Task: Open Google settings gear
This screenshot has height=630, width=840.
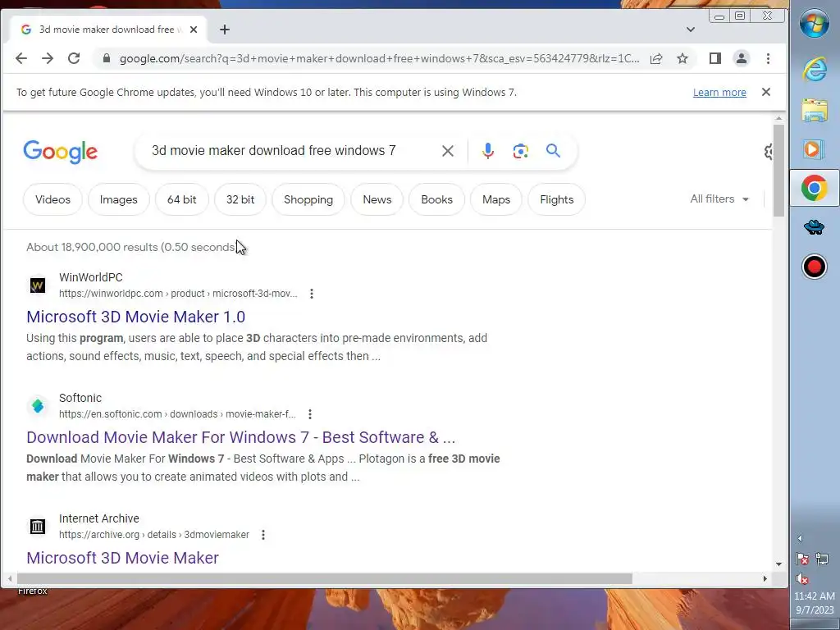Action: [x=769, y=152]
